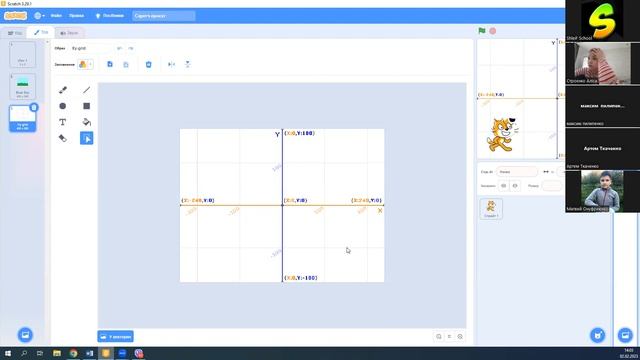The width and height of the screenshot is (640, 360).
Task: Click the cat sprite on the stage
Action: coord(501,135)
